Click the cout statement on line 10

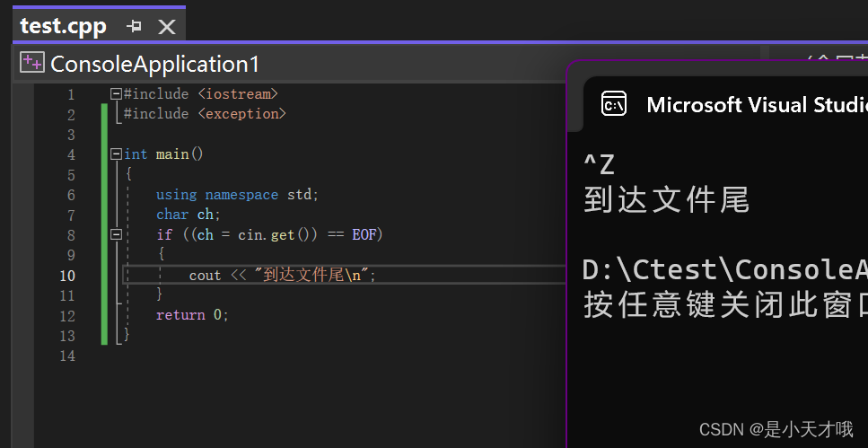tap(283, 275)
